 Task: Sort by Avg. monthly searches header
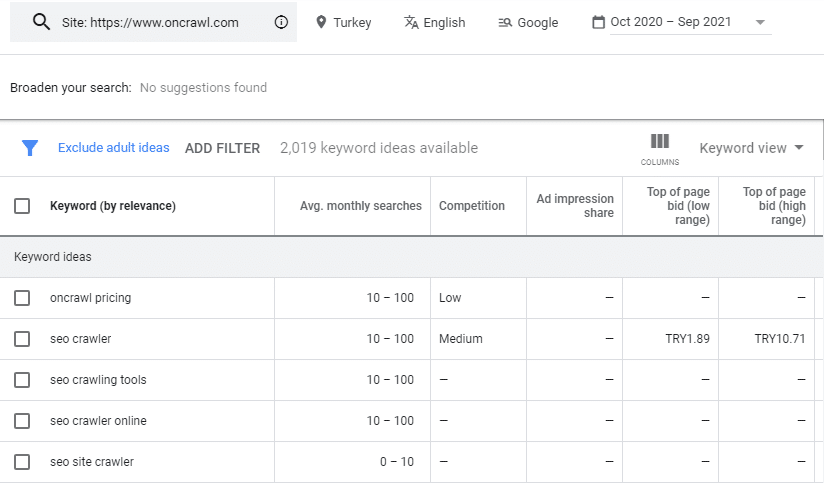click(x=360, y=205)
